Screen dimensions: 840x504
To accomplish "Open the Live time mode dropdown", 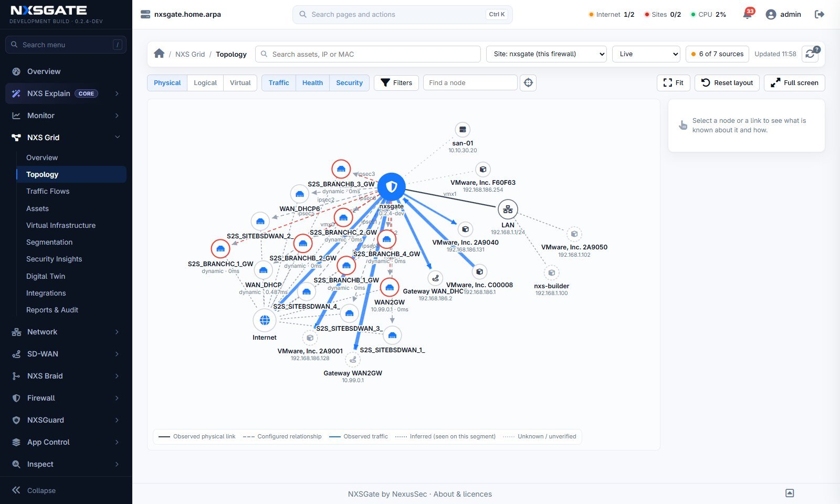I will (x=646, y=54).
